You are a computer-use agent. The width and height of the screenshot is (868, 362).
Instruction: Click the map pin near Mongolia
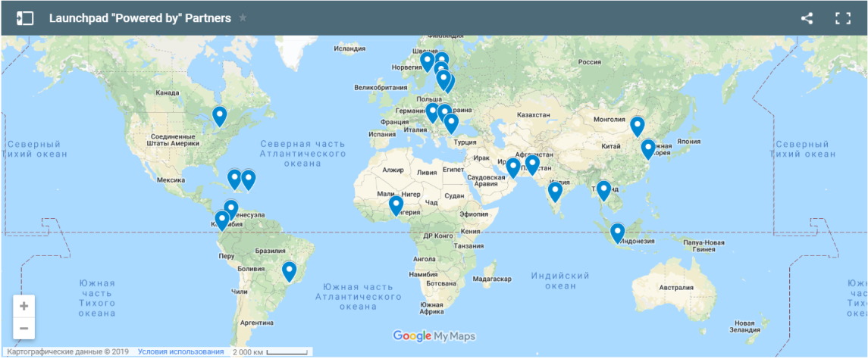coord(638,126)
